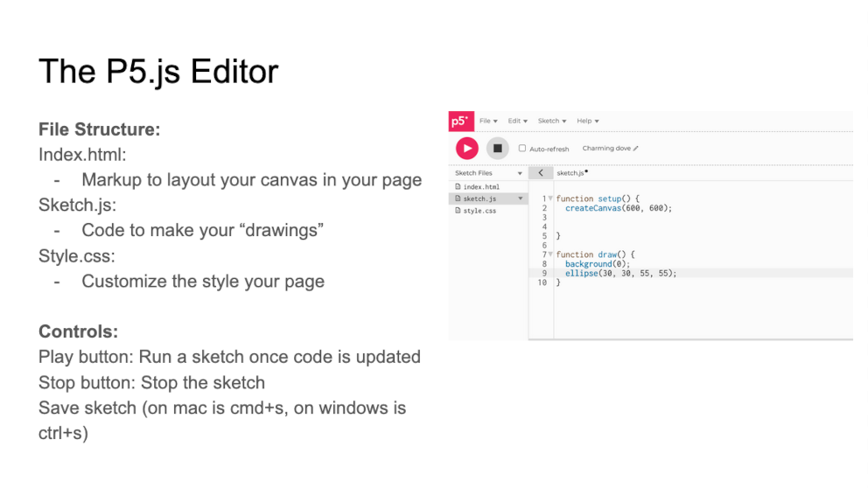Viewport: 868px width, 488px height.
Task: Expand the Sketch Files dropdown arrow
Action: click(520, 173)
